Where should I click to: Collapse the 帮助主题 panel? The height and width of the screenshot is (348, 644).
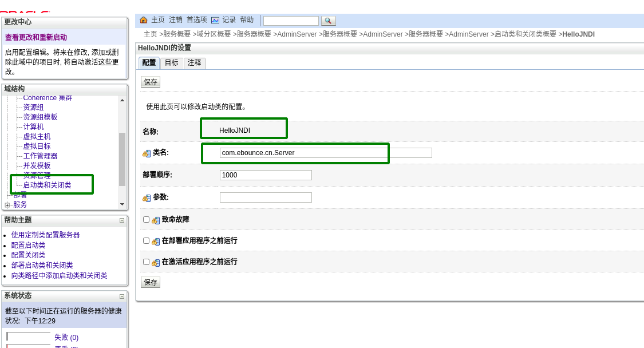122,220
